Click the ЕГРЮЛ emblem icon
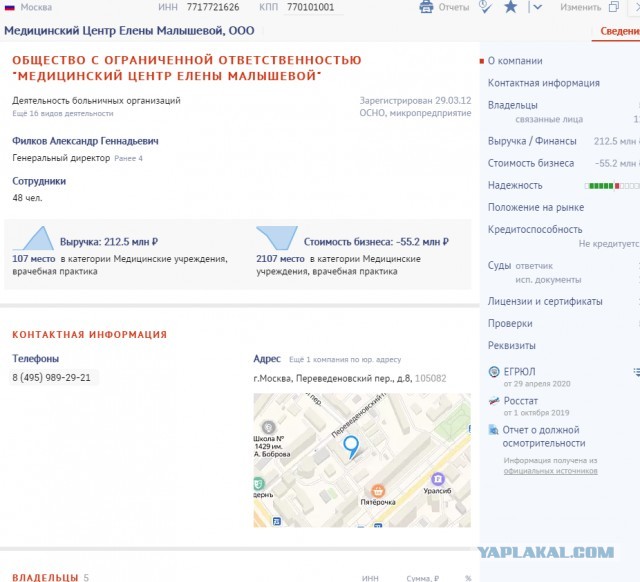 point(494,372)
